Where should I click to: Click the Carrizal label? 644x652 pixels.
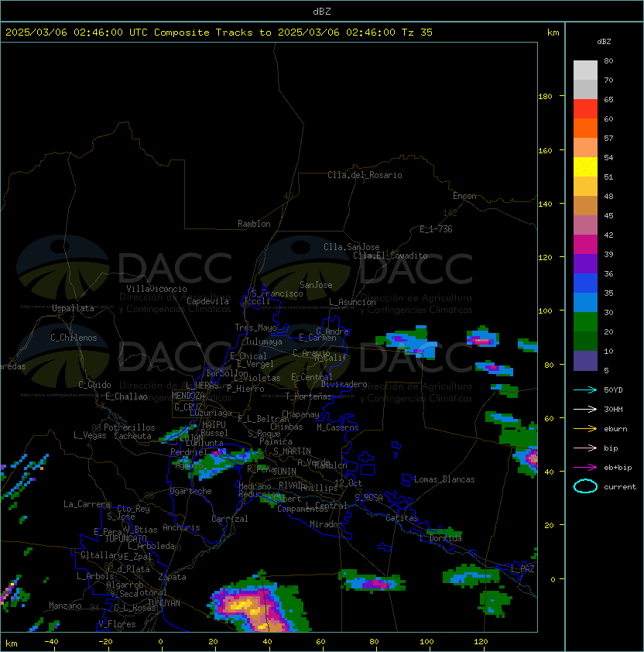pos(229,519)
